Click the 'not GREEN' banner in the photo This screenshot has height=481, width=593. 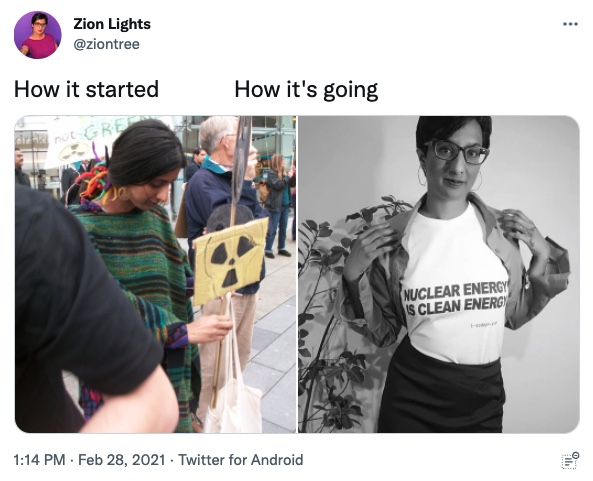89,142
